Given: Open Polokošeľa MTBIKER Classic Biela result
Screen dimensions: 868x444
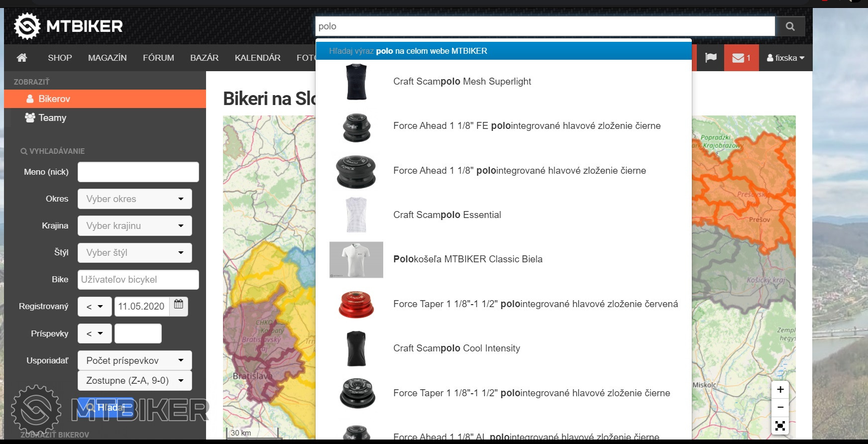Looking at the screenshot, I should [x=467, y=259].
